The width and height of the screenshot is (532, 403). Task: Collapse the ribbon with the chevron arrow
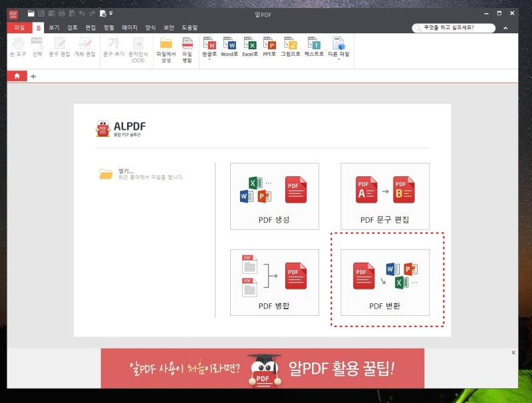pyautogui.click(x=505, y=28)
